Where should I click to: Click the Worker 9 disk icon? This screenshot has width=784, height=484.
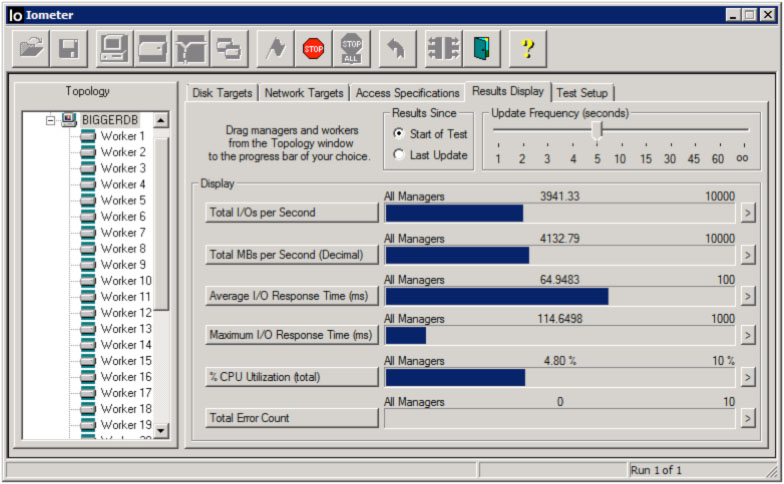[88, 264]
